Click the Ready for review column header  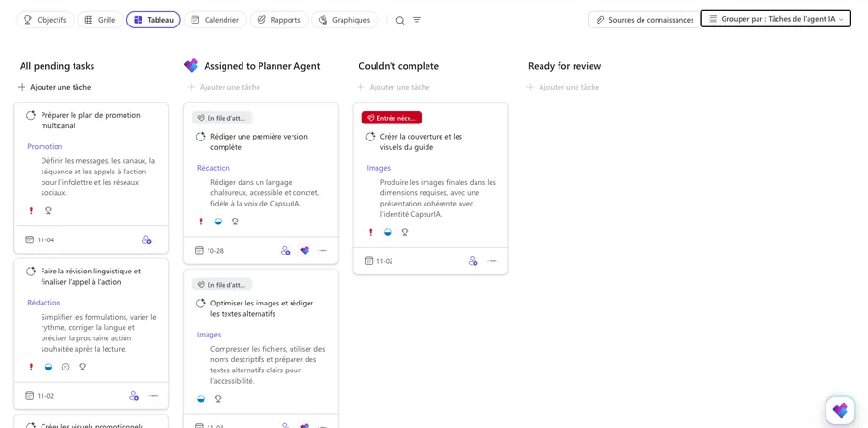click(x=564, y=66)
